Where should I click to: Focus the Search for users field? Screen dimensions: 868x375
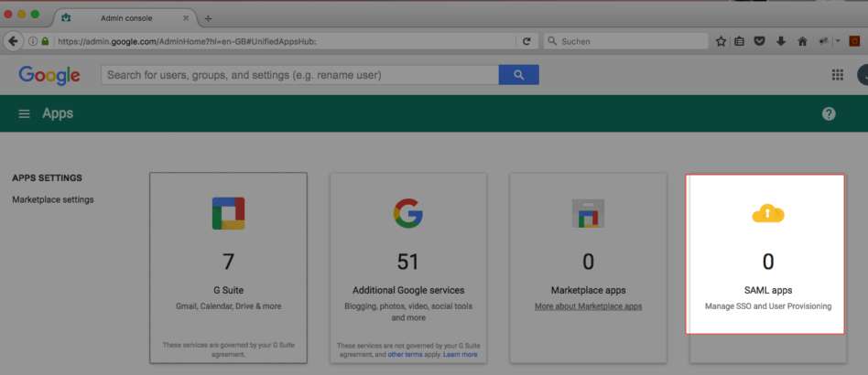(x=299, y=75)
